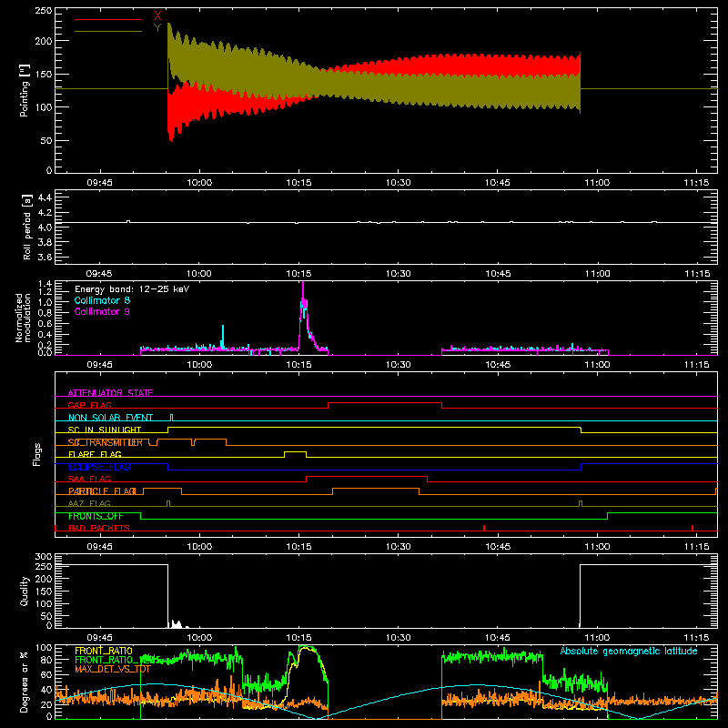Click the 'Degrees or %' axis title
Image resolution: width=728 pixels, height=728 pixels.
(x=25, y=682)
